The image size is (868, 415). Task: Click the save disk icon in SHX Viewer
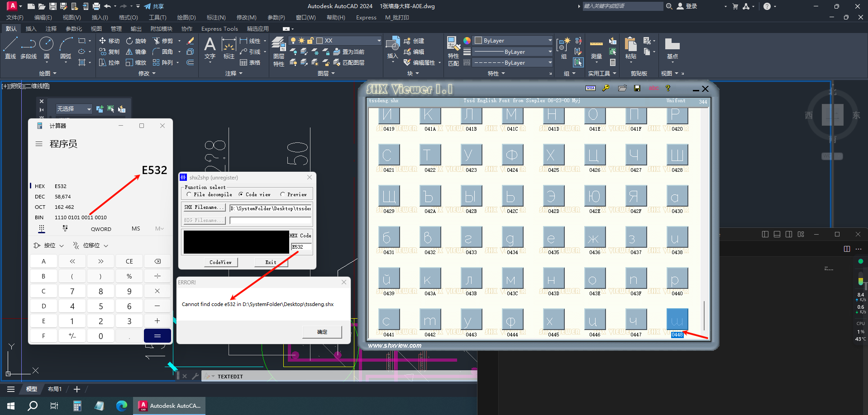point(637,88)
